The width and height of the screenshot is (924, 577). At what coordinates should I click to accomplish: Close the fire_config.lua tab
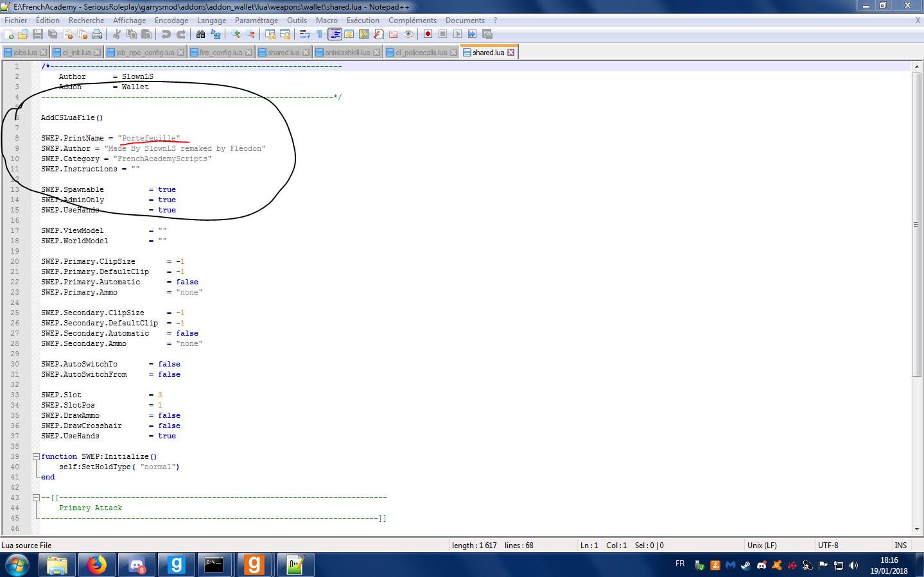(x=249, y=53)
